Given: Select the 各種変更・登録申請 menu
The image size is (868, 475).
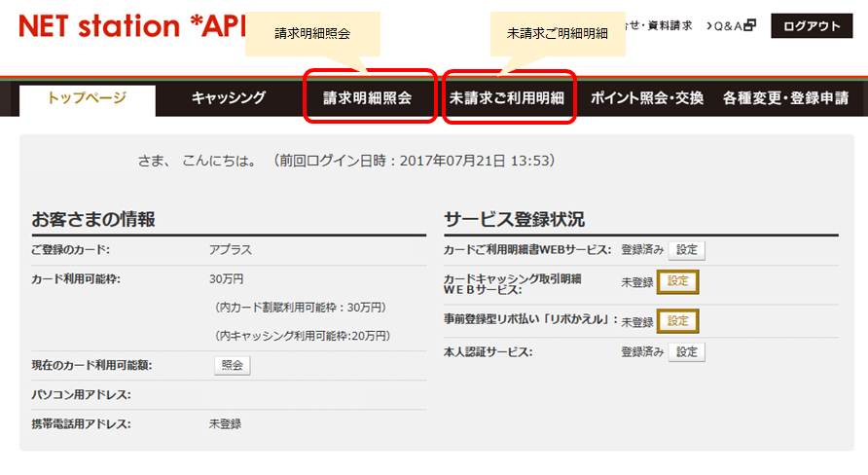Looking at the screenshot, I should click(x=785, y=98).
